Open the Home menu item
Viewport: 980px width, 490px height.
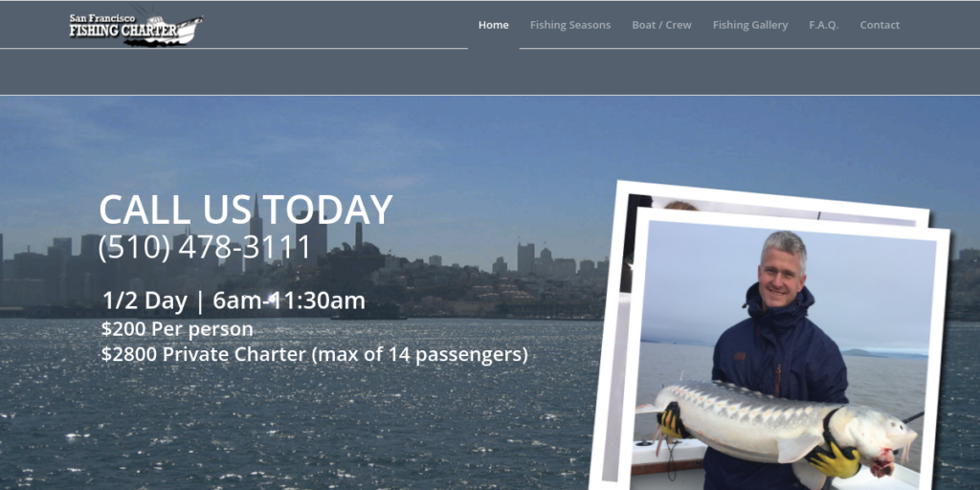[x=493, y=25]
